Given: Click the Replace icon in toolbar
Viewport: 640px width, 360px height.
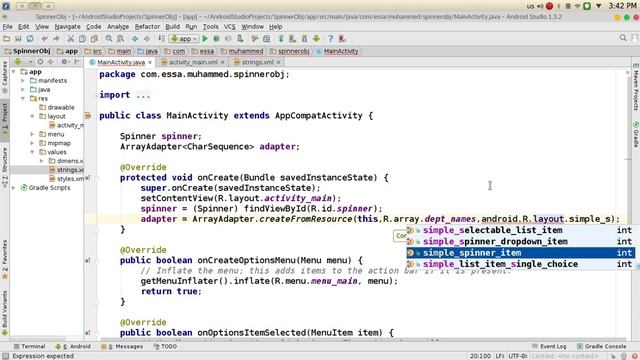Looking at the screenshot, I should [120, 39].
